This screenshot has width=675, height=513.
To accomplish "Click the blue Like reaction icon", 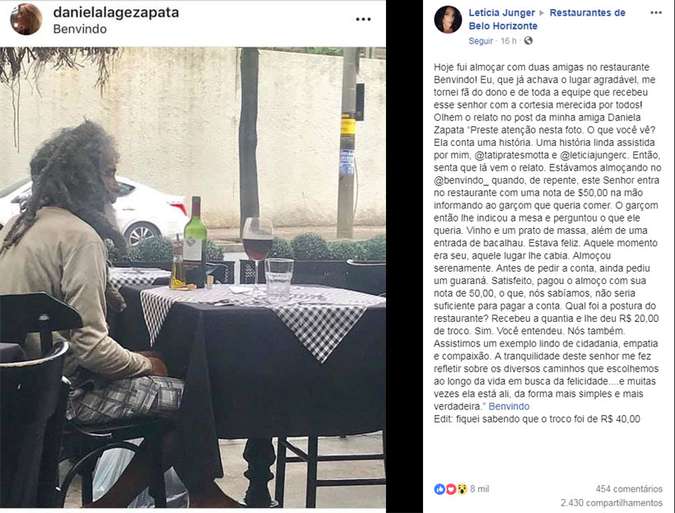I will pos(439,489).
